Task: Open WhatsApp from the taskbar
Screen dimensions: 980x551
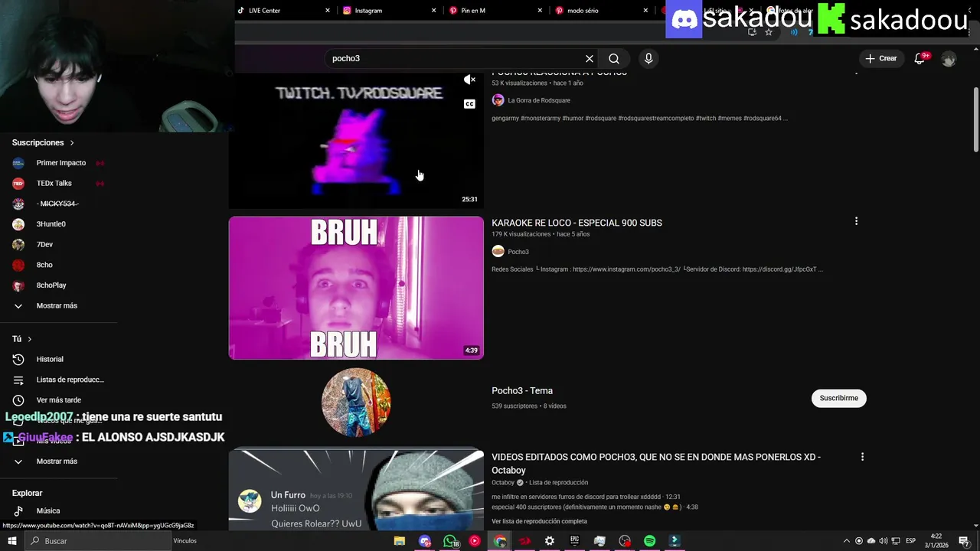Action: tap(449, 541)
